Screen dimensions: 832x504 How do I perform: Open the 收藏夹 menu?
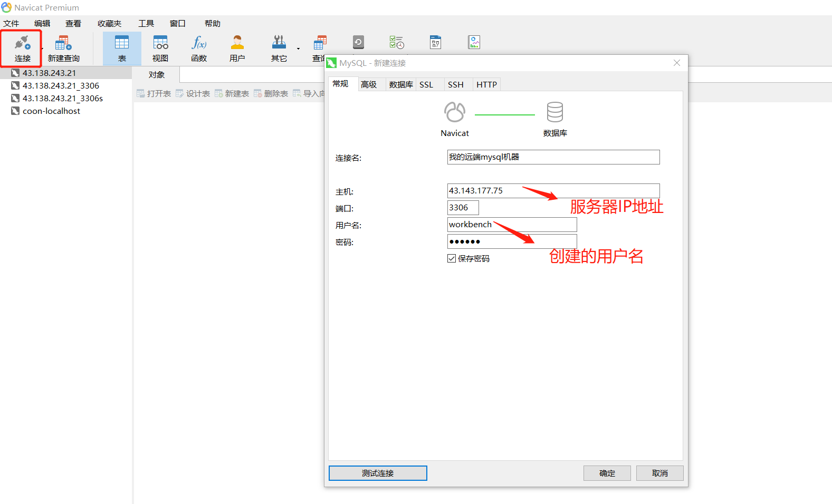(109, 23)
